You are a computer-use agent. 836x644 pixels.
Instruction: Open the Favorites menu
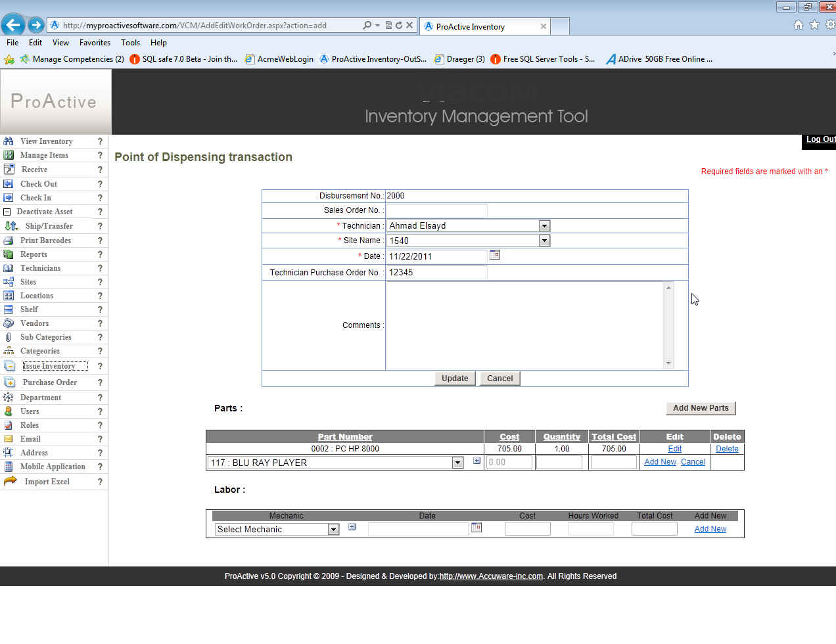tap(95, 43)
